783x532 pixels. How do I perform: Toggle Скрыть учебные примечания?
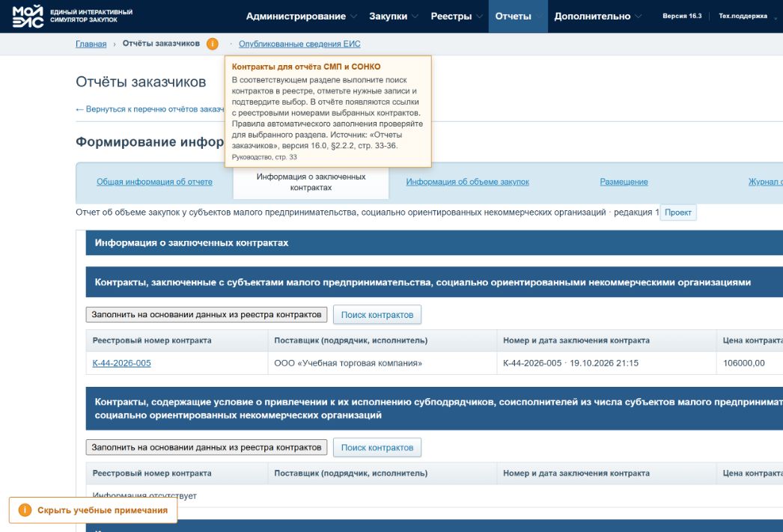tap(93, 510)
